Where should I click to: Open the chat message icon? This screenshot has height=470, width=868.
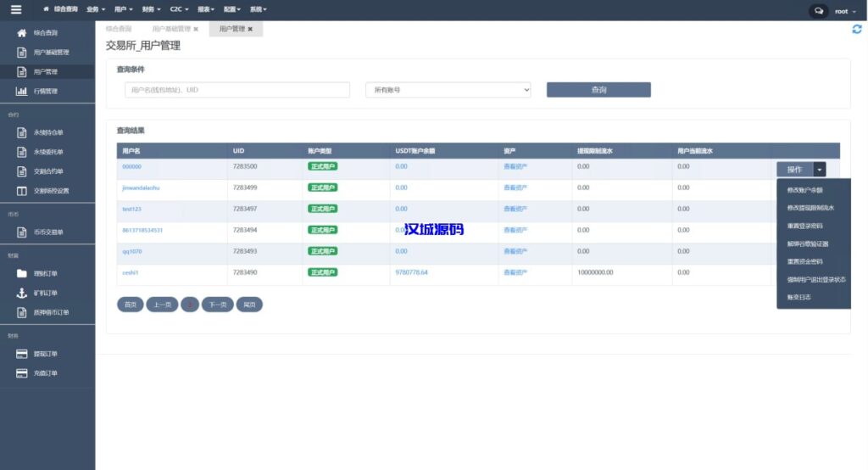[818, 11]
